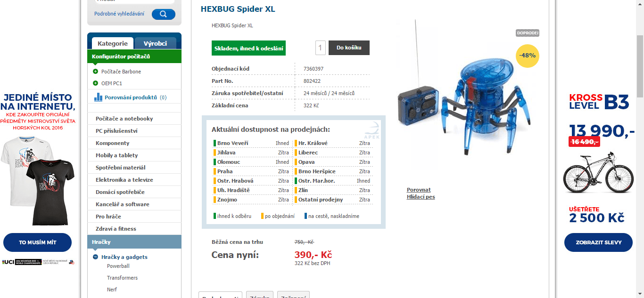Viewport: 644px width, 298px height.
Task: Click green ihned k odběru legend marker
Action: pos(215,216)
